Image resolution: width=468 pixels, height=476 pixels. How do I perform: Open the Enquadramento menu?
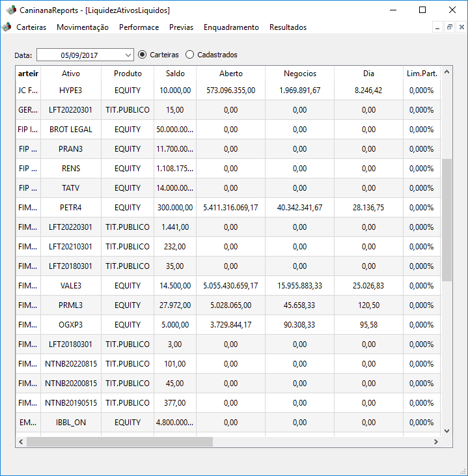point(231,27)
